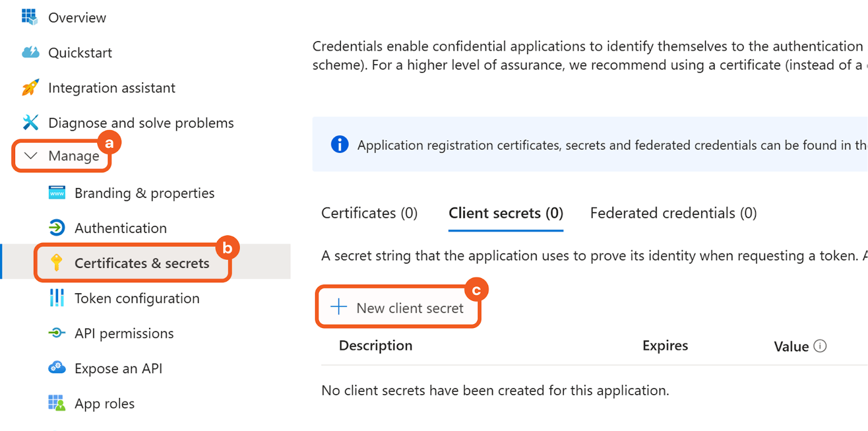
Task: Click the Expires column header
Action: [665, 346]
